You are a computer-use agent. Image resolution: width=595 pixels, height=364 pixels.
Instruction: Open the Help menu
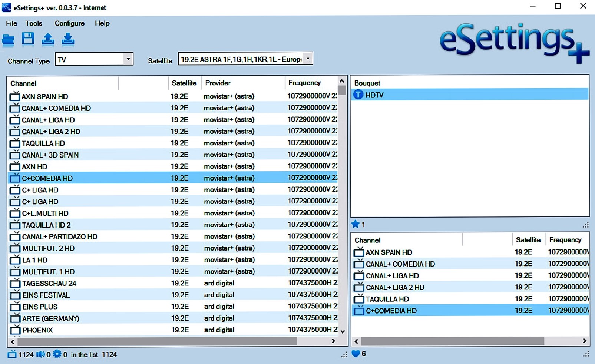102,23
